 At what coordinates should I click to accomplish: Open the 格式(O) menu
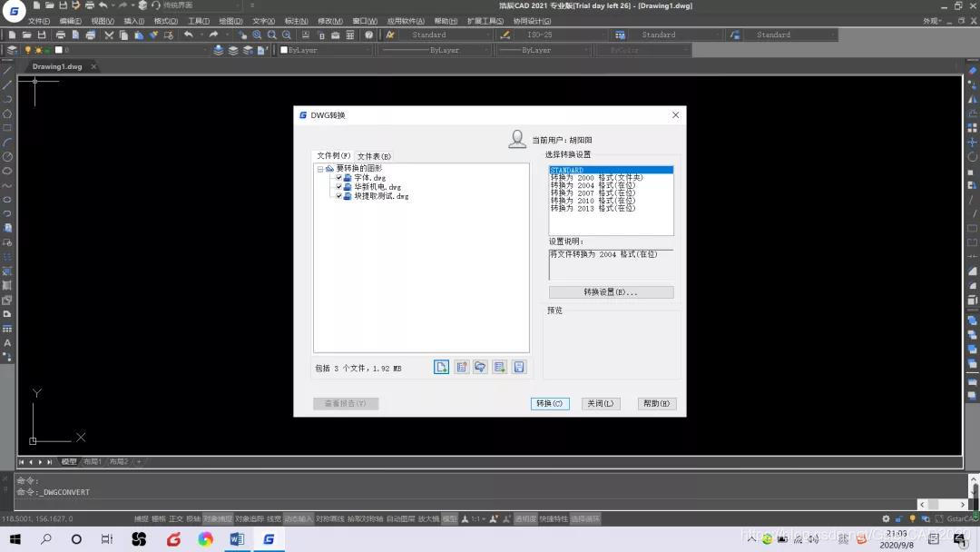click(x=166, y=21)
